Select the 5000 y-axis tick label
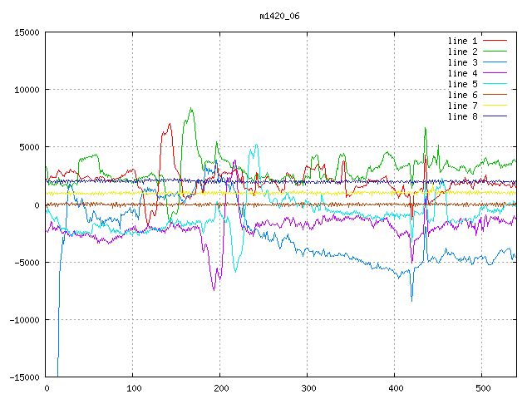Viewport: 532px width, 399px height. (27, 147)
